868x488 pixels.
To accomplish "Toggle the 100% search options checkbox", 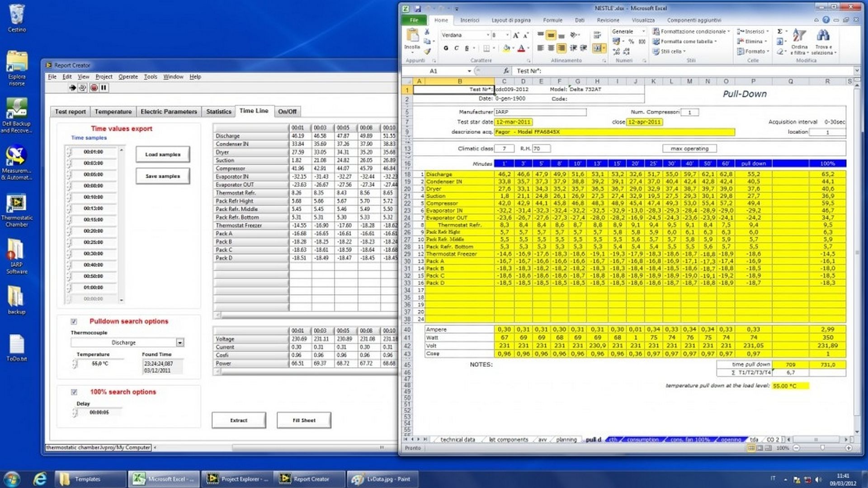I will (74, 392).
